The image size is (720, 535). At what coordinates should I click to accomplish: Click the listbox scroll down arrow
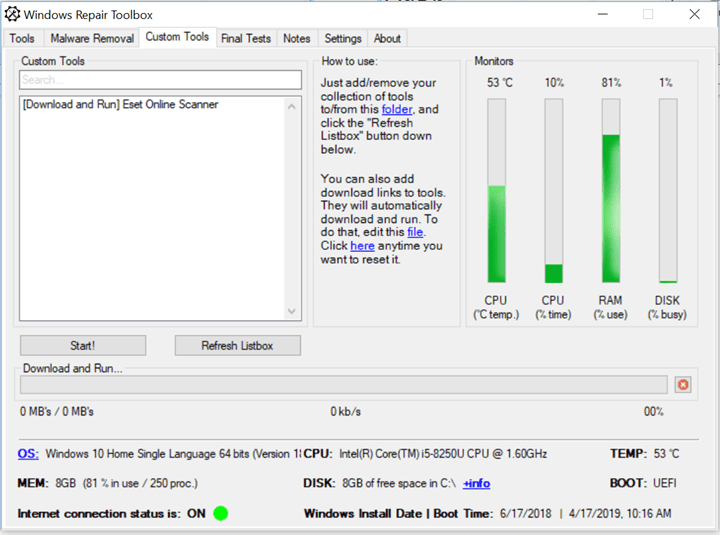tap(292, 311)
